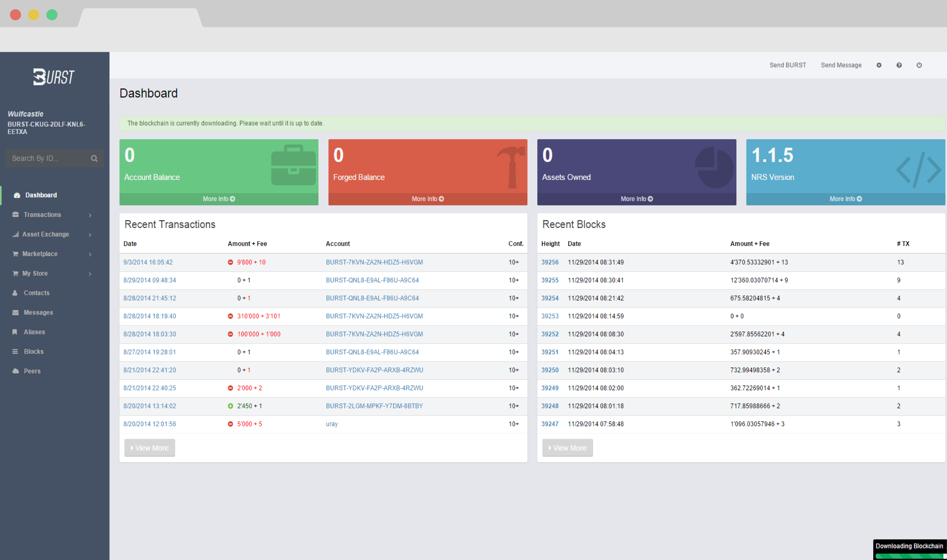Click Send Message in the top bar
Viewport: 947px width, 560px height.
(841, 65)
